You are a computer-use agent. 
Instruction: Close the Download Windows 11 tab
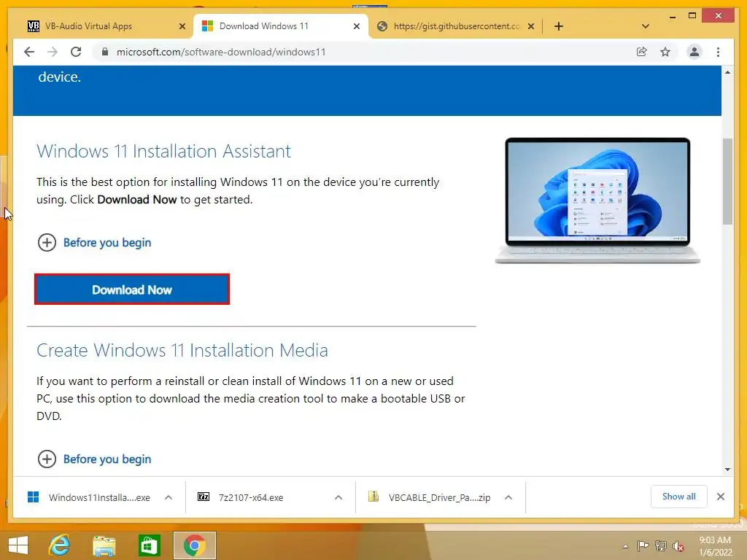[356, 27]
